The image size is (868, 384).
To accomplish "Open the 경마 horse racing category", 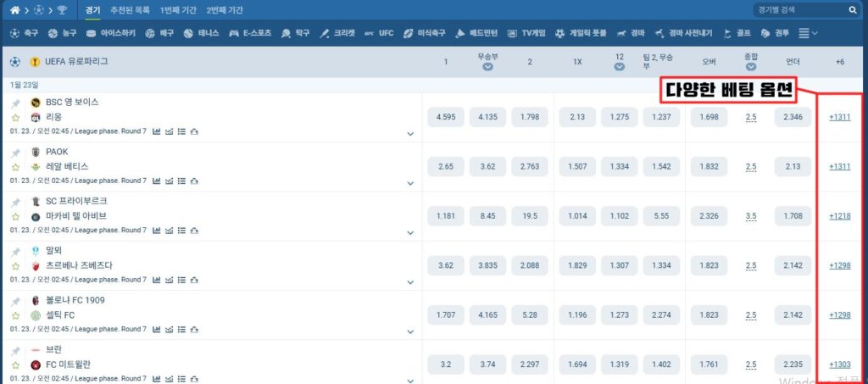I will 631,33.
